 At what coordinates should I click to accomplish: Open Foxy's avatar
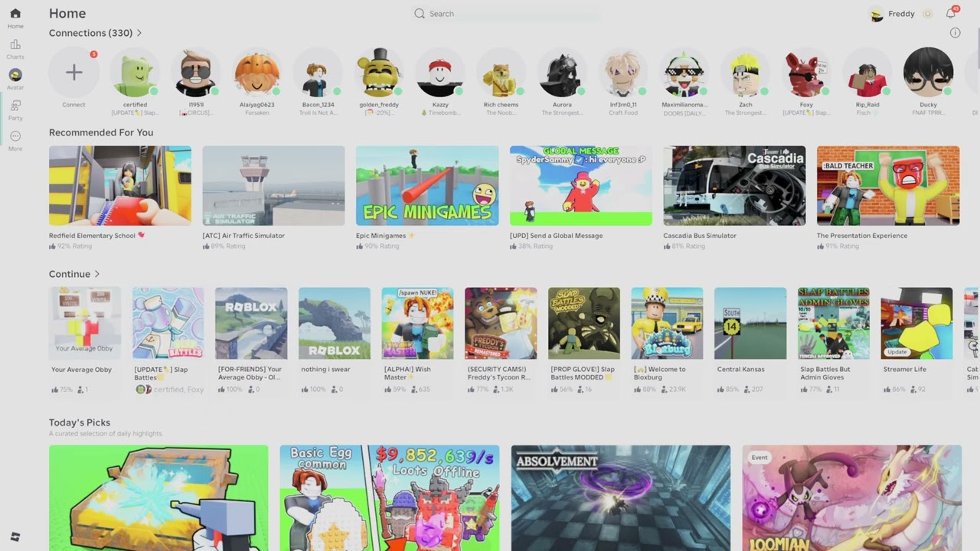[x=806, y=73]
